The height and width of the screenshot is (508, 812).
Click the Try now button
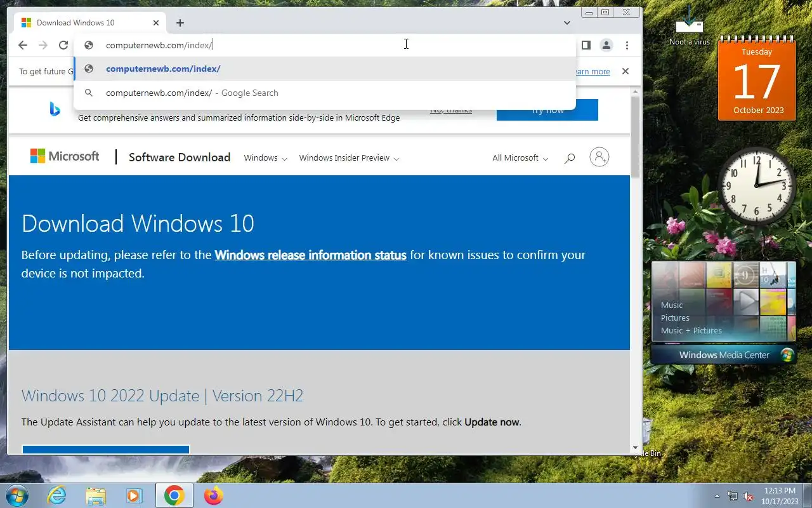547,110
